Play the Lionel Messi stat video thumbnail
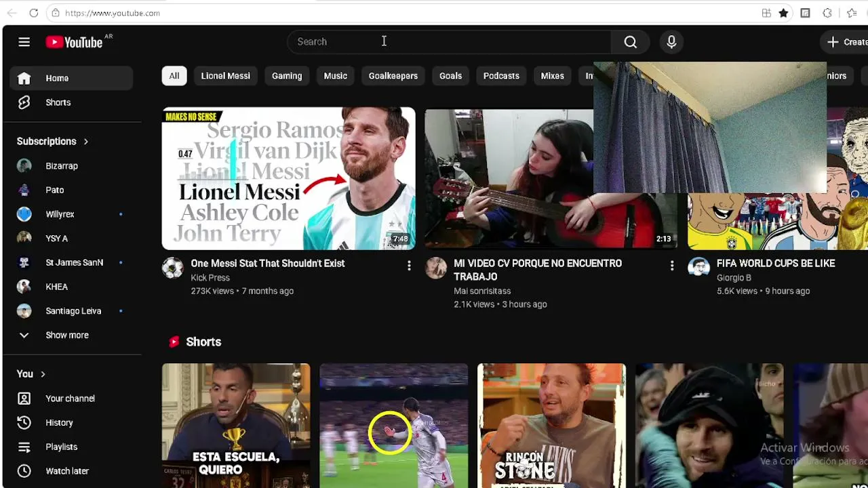 click(288, 178)
